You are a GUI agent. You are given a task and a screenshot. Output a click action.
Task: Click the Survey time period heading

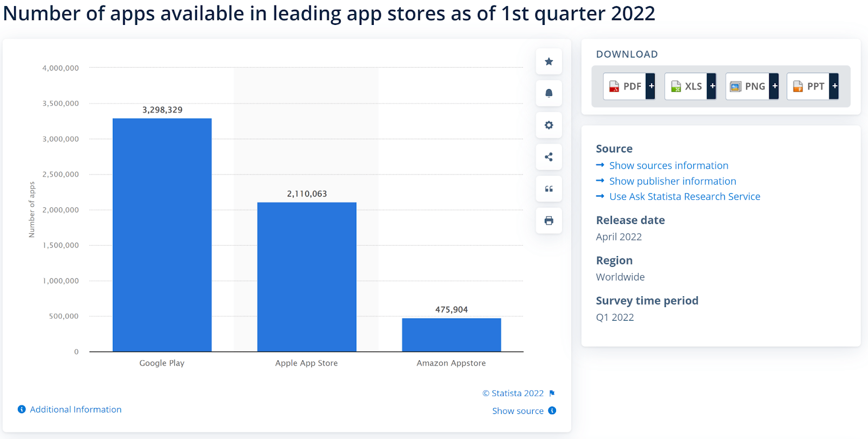(x=647, y=301)
